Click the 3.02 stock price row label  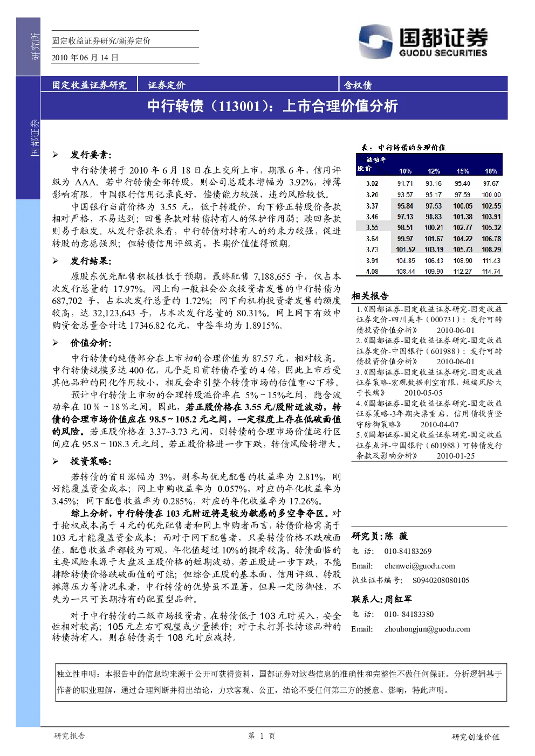[x=372, y=184]
